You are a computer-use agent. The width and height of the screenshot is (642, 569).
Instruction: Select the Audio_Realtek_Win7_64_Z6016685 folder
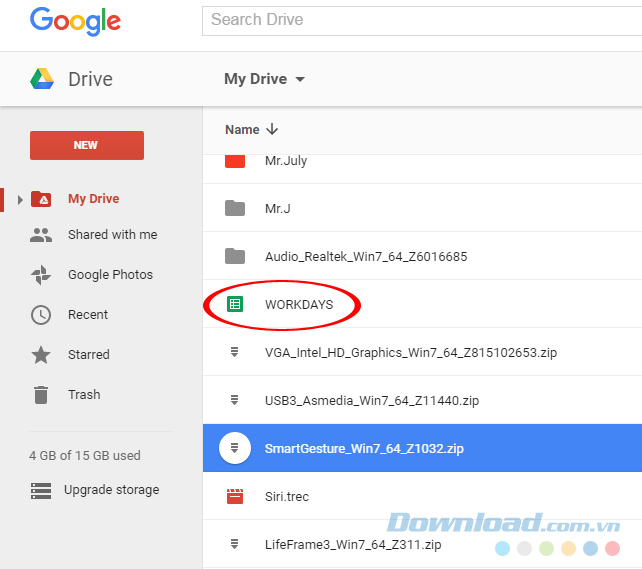tap(366, 257)
